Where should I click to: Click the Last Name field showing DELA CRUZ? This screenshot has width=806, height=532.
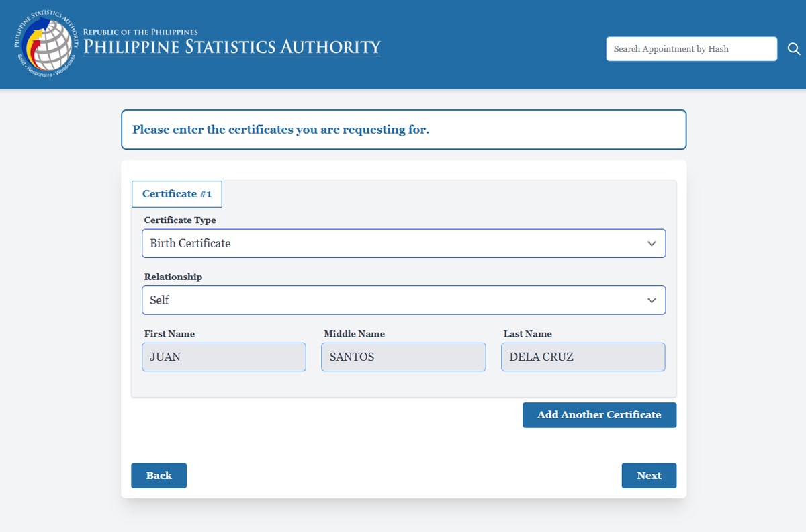[583, 357]
